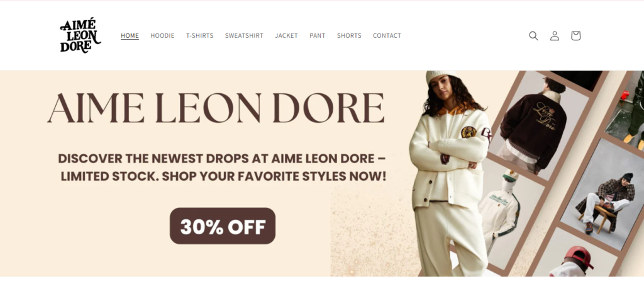Screen dimensions: 644x291
Task: Open the search magnifier icon
Action: pyautogui.click(x=533, y=36)
